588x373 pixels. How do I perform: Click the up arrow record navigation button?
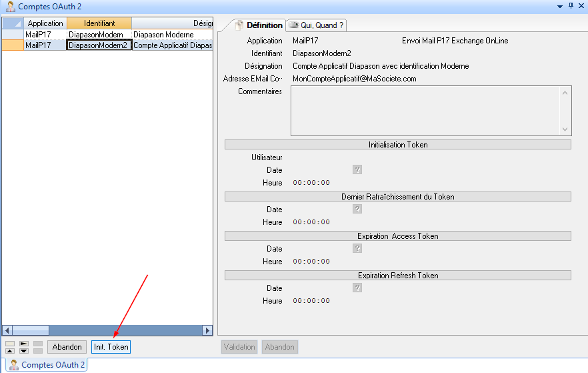[10, 350]
